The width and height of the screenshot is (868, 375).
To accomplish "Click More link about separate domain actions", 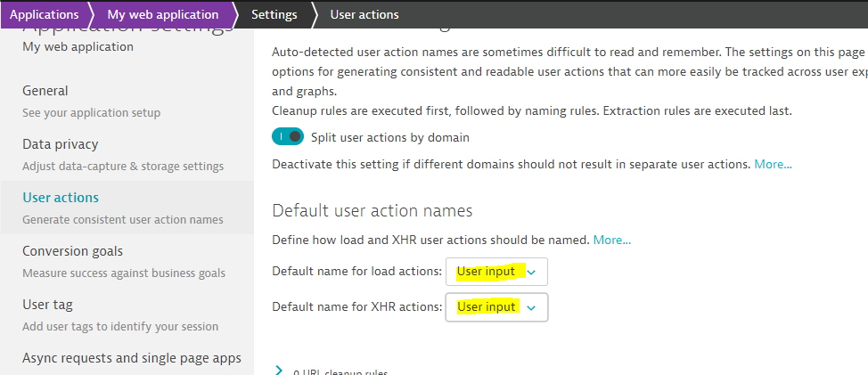I will point(773,164).
